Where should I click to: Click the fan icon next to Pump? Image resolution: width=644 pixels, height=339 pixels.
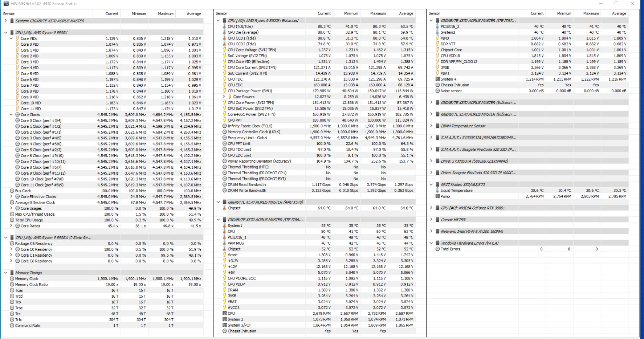pos(437,196)
